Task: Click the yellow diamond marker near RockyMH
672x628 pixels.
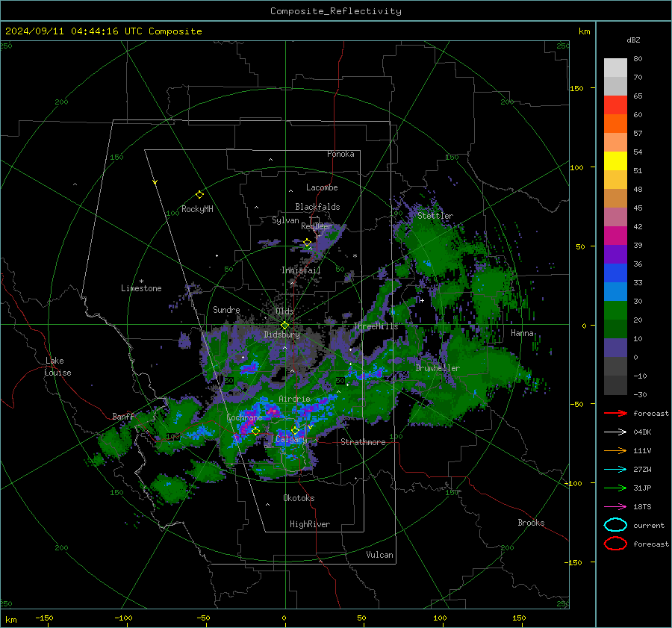Action: [199, 195]
